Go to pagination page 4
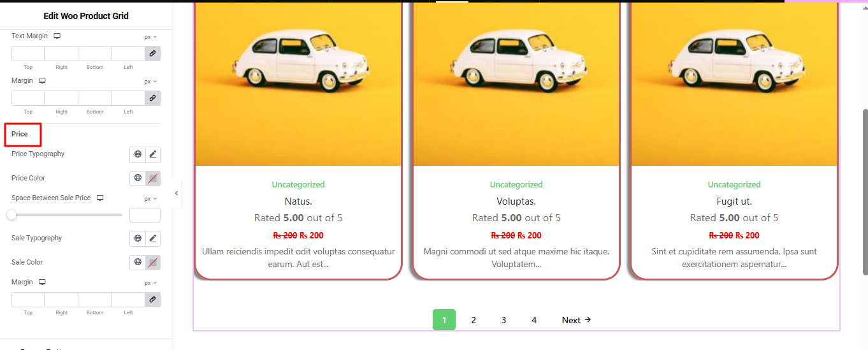The image size is (868, 350). pos(534,320)
